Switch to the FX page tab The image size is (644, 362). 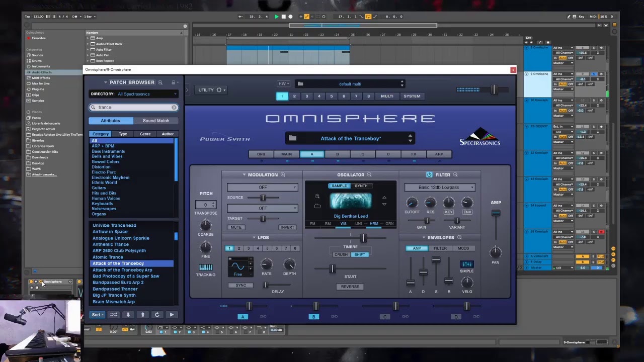coord(414,154)
